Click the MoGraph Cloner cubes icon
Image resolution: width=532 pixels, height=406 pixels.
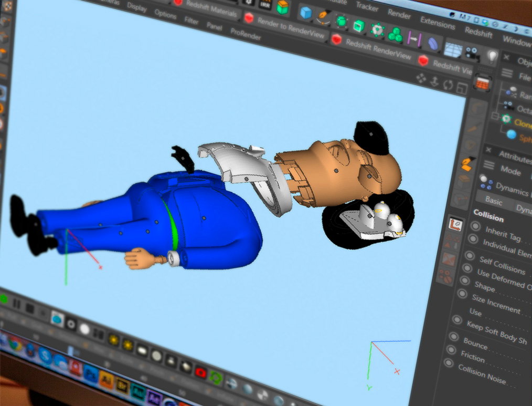395,35
